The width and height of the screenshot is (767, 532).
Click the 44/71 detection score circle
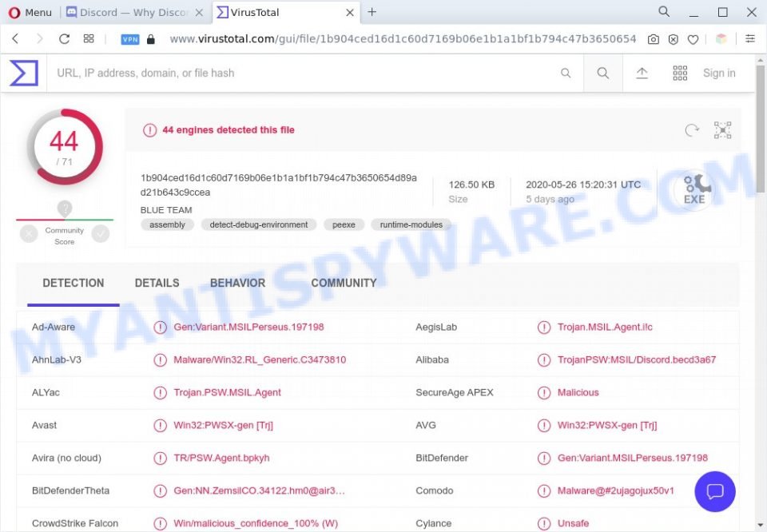[65, 147]
